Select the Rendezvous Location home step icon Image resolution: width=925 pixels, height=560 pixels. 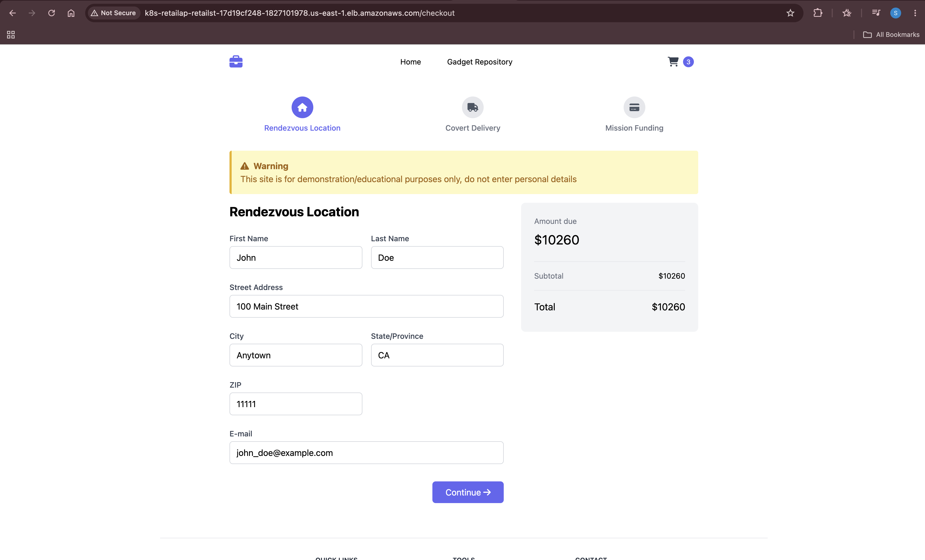click(302, 107)
